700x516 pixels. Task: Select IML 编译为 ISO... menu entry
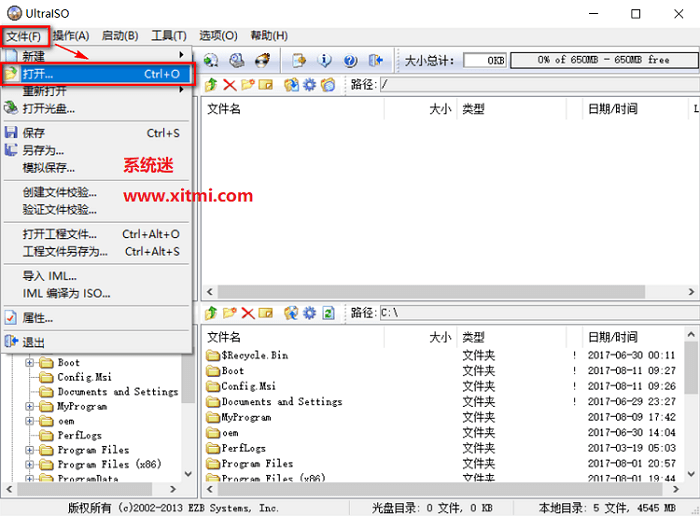point(97,293)
